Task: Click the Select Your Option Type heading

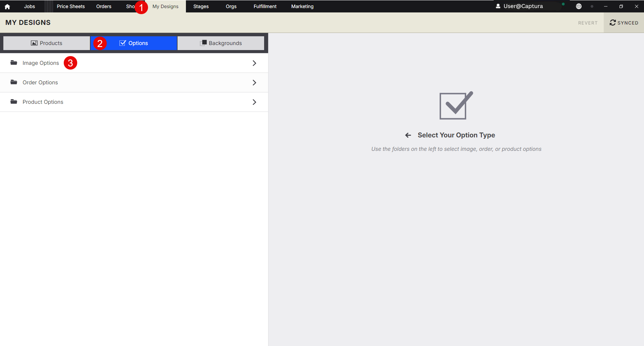Action: pyautogui.click(x=456, y=135)
